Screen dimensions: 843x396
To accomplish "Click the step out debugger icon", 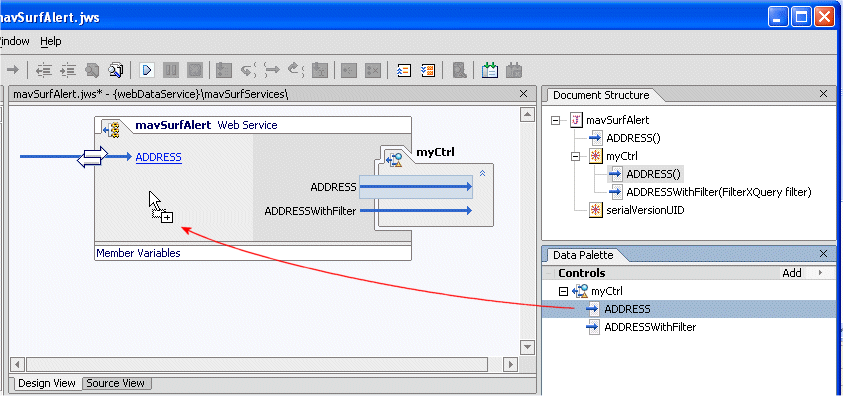I will pos(296,70).
